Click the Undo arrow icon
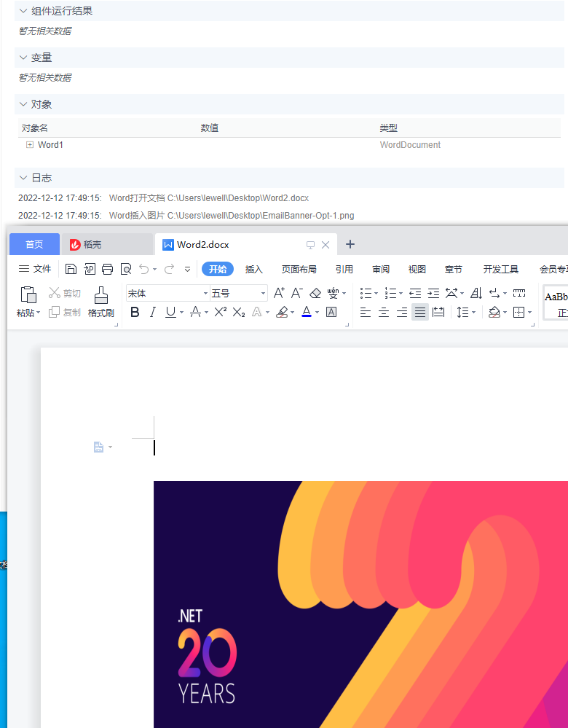568x728 pixels. click(144, 269)
